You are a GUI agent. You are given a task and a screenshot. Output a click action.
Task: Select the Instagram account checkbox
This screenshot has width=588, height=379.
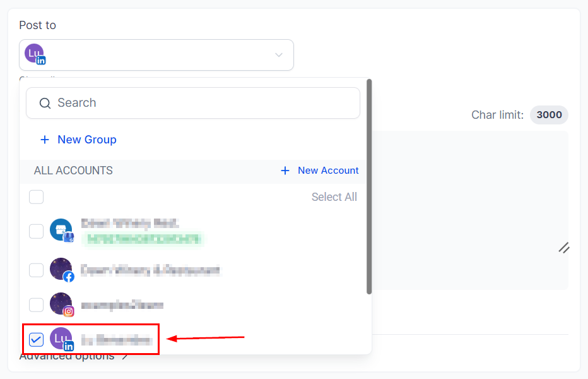(x=37, y=304)
